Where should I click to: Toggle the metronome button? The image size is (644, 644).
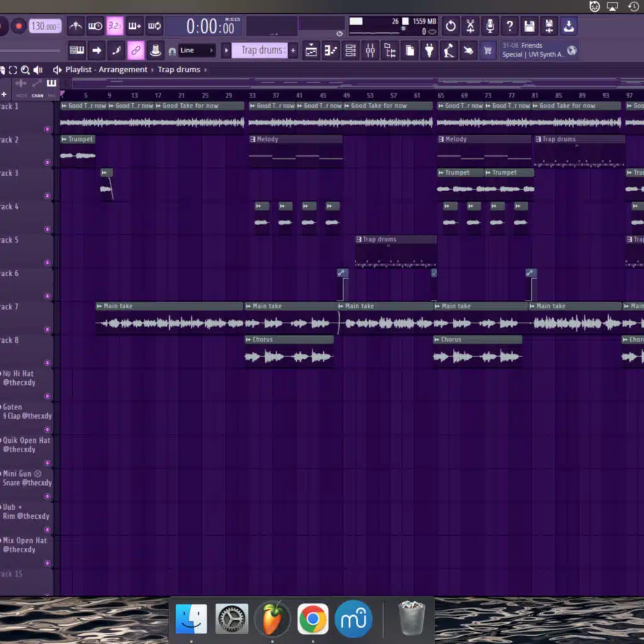click(76, 26)
